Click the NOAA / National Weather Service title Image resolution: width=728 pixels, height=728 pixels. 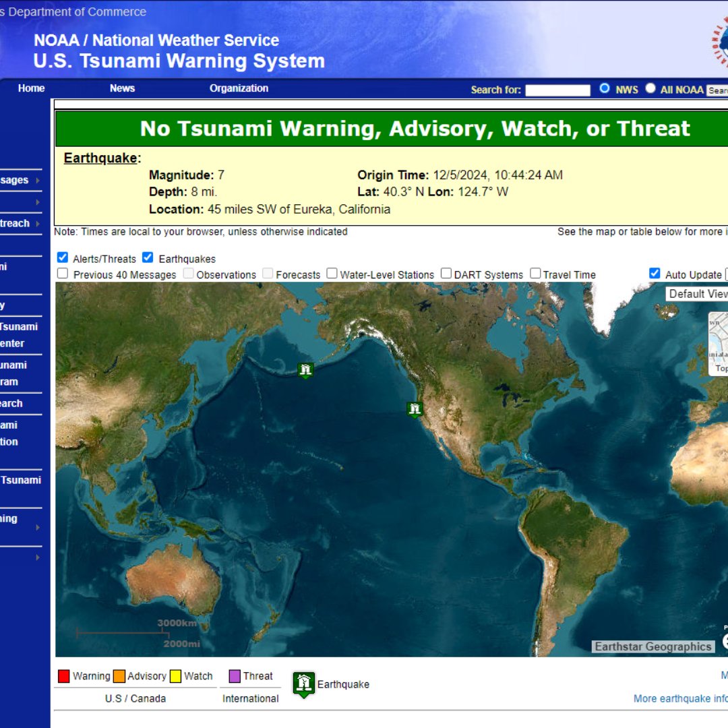156,40
